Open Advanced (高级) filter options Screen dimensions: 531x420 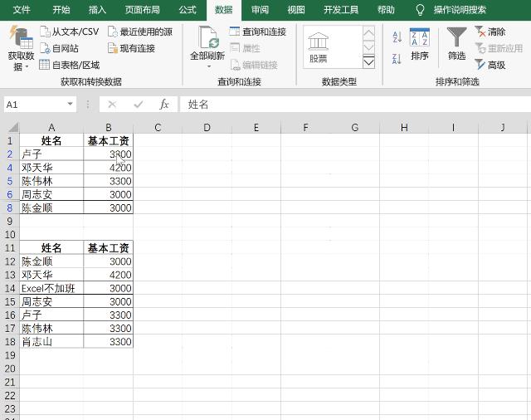coord(490,65)
